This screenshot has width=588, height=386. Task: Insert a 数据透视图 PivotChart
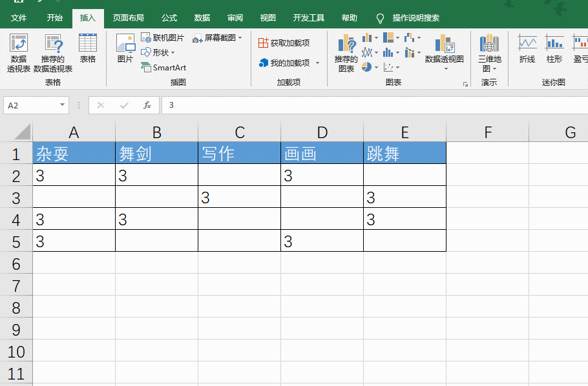click(444, 53)
